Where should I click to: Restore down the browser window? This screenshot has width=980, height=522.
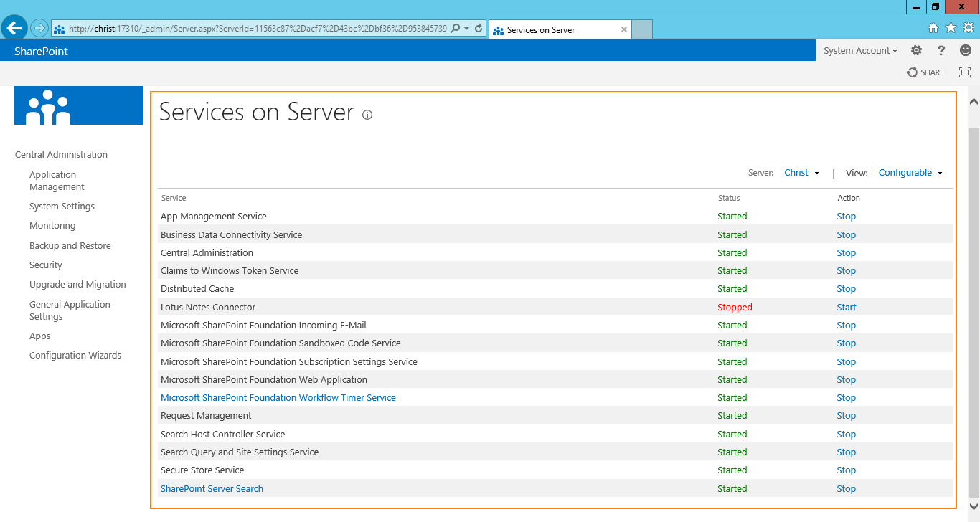tap(936, 6)
